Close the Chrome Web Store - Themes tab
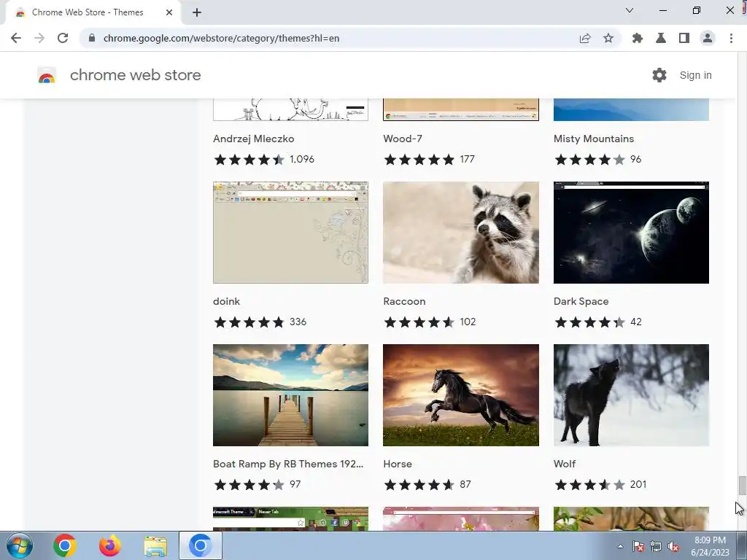This screenshot has height=560, width=747. tap(169, 12)
